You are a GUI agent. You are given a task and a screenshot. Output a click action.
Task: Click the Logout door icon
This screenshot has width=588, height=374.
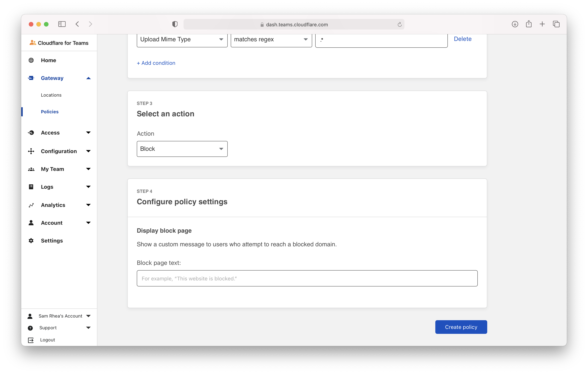(x=31, y=340)
